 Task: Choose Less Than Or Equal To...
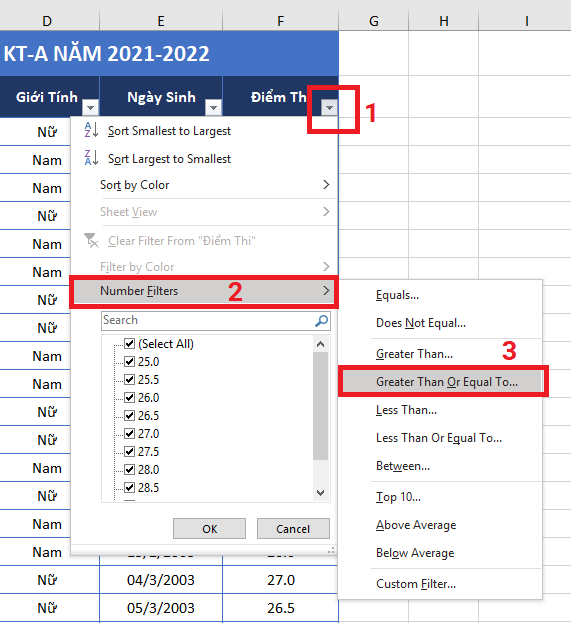(x=439, y=438)
